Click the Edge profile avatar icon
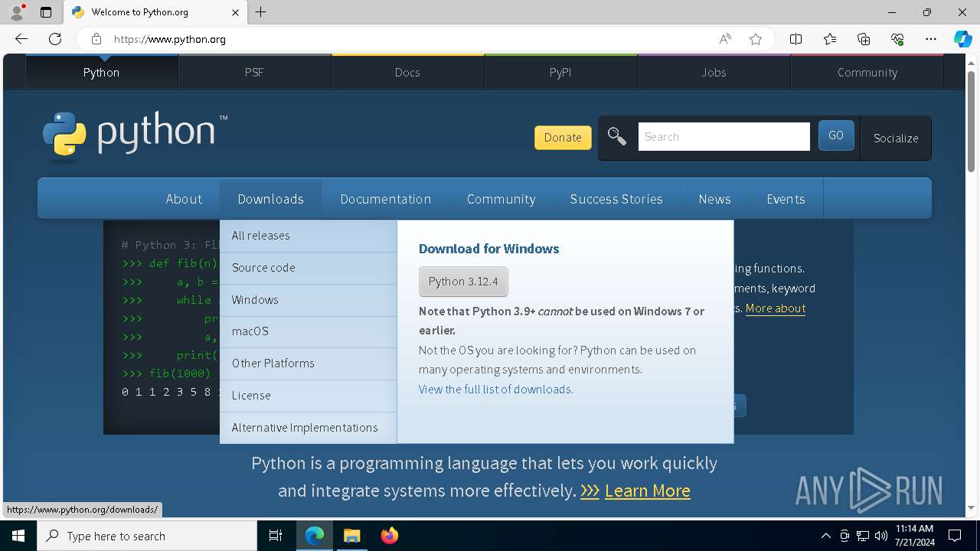The width and height of the screenshot is (980, 551). coord(16,12)
